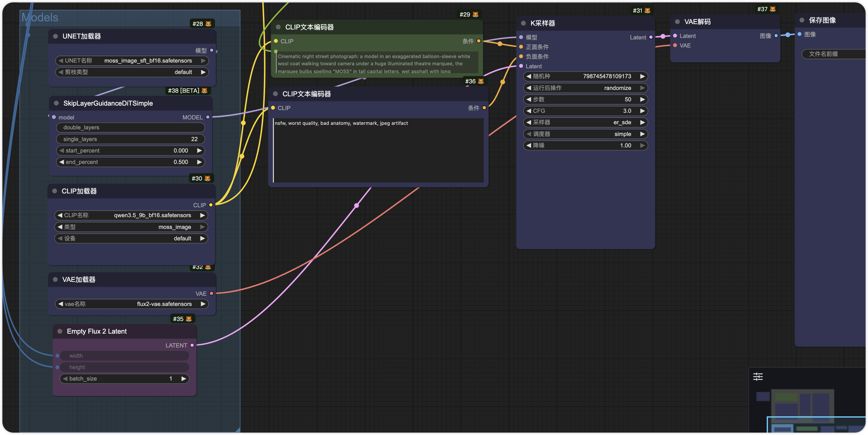Increase CFG value with right arrow
The height and width of the screenshot is (435, 868).
642,111
